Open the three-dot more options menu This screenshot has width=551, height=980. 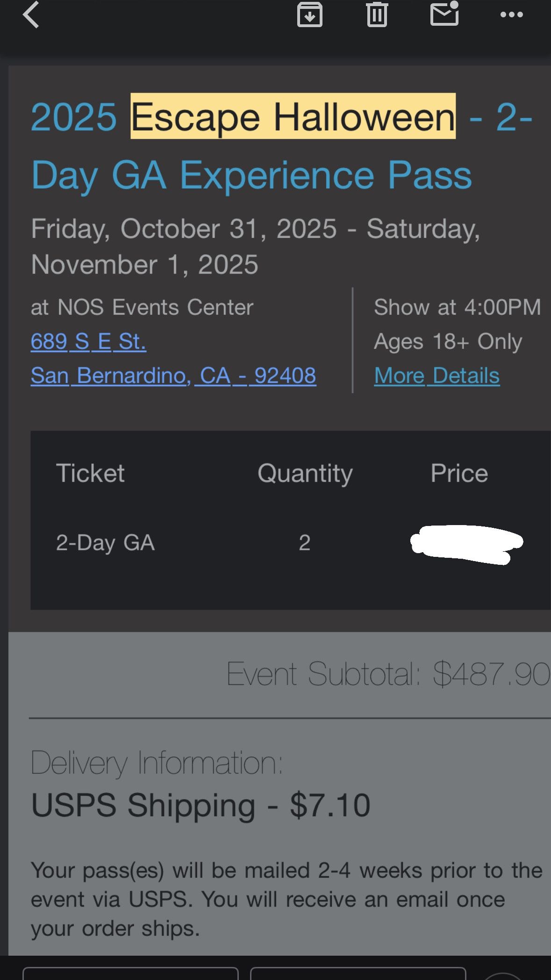coord(511,15)
